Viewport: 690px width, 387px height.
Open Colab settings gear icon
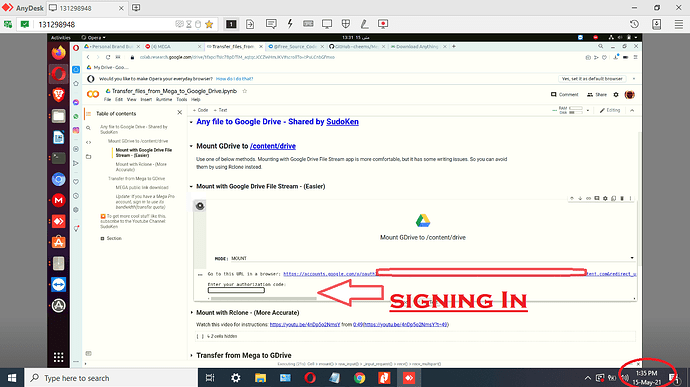click(x=616, y=95)
